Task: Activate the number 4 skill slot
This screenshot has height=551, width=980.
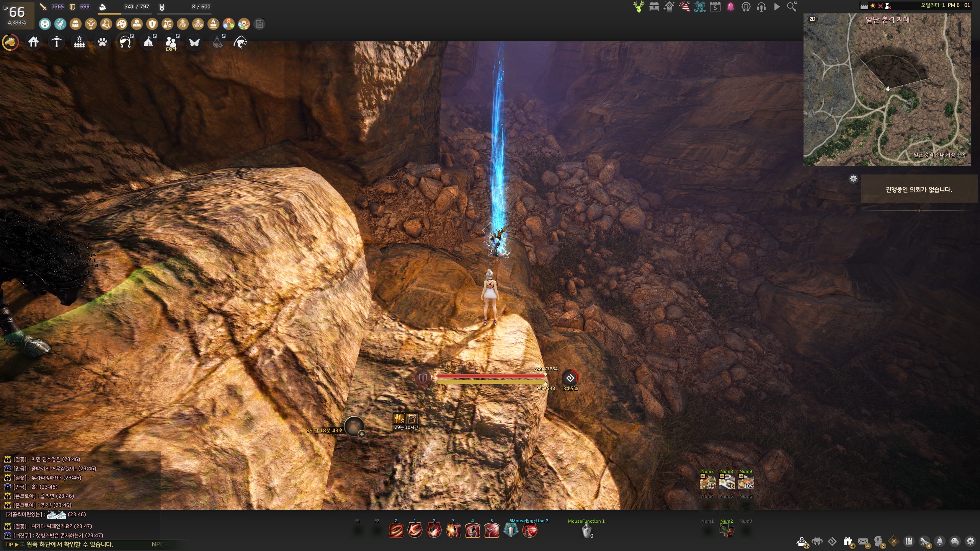Action: tap(472, 531)
